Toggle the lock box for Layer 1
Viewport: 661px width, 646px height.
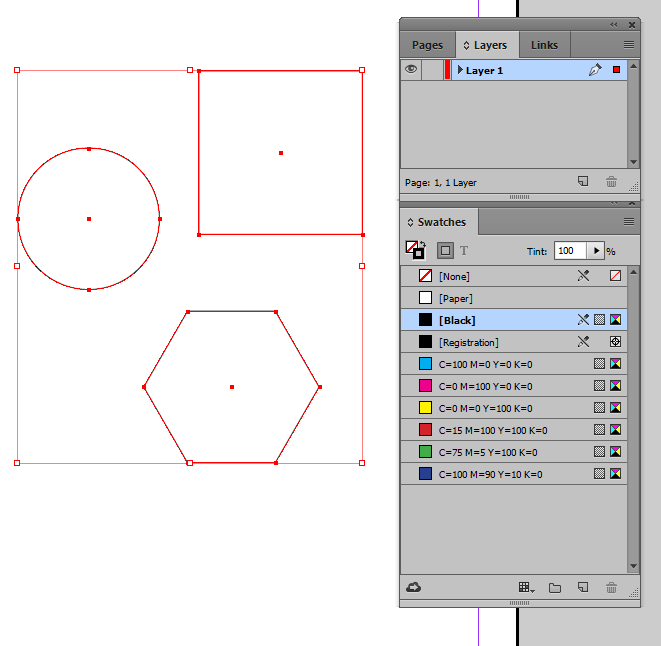point(432,70)
